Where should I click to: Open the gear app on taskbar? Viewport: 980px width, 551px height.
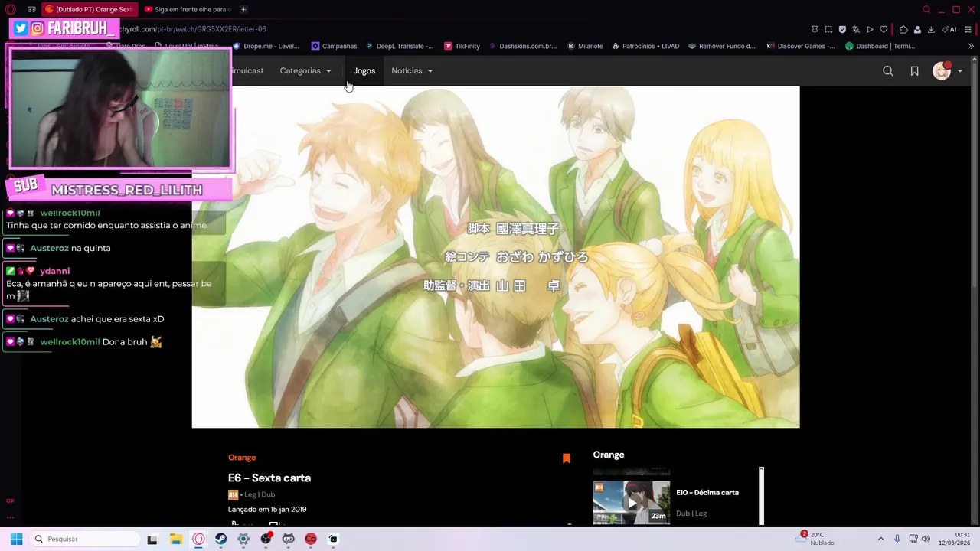click(243, 539)
